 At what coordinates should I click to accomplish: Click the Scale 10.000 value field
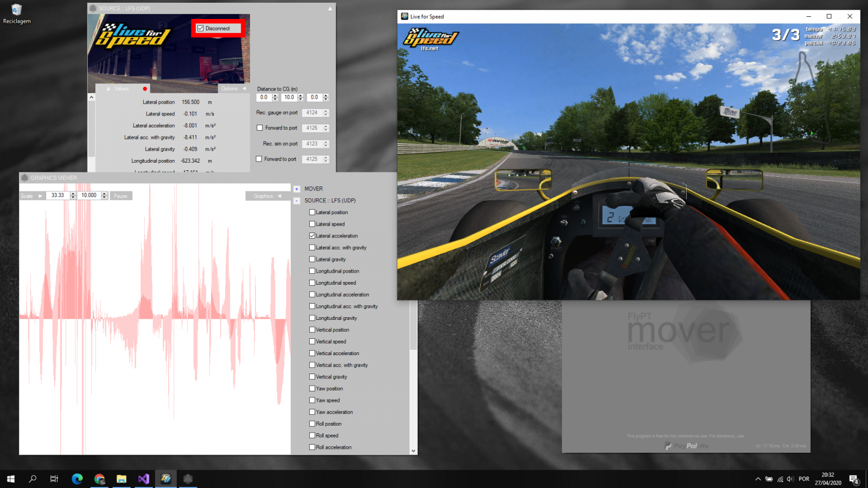89,196
